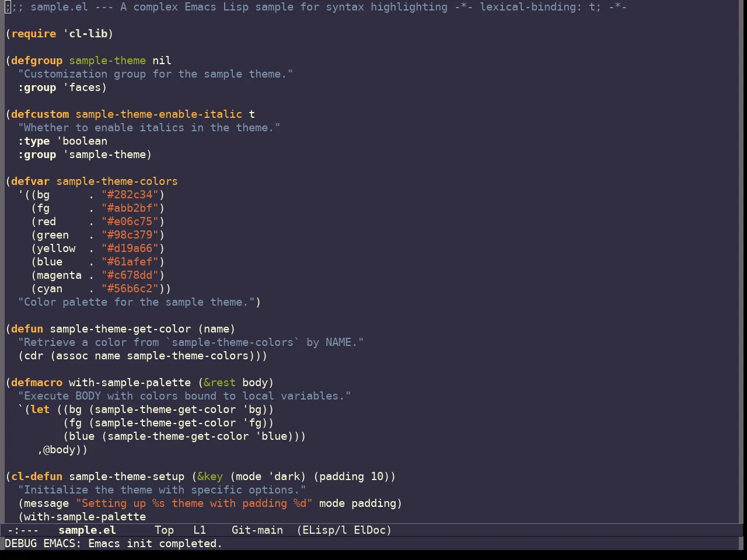
Task: Click the color string "#282c34"
Action: pos(130,195)
